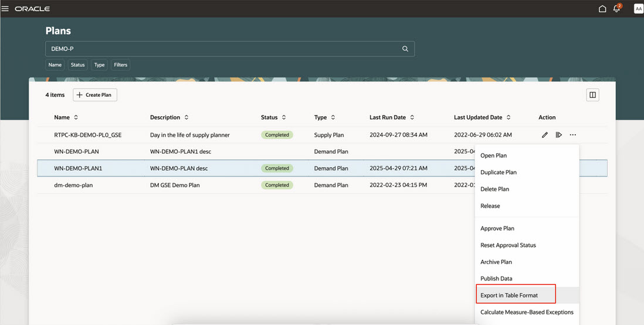Sort by Description column
Screen dimensions: 644x325
186,117
